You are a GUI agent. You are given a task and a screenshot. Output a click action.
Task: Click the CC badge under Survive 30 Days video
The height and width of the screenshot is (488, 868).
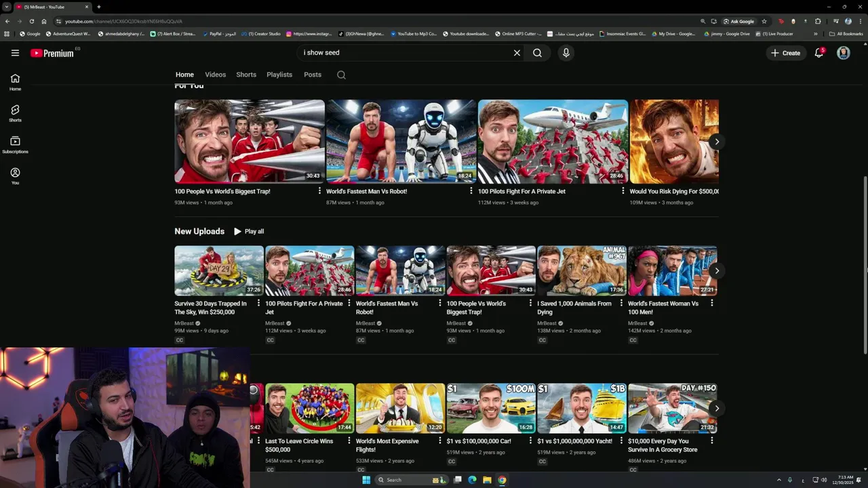[x=180, y=340]
